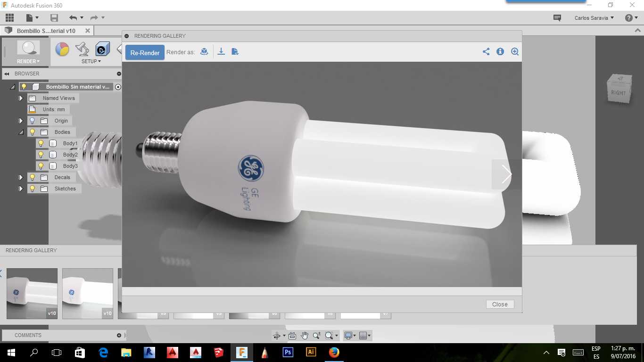Toggle visibility bulb for Body3
This screenshot has height=362, width=644.
[41, 166]
